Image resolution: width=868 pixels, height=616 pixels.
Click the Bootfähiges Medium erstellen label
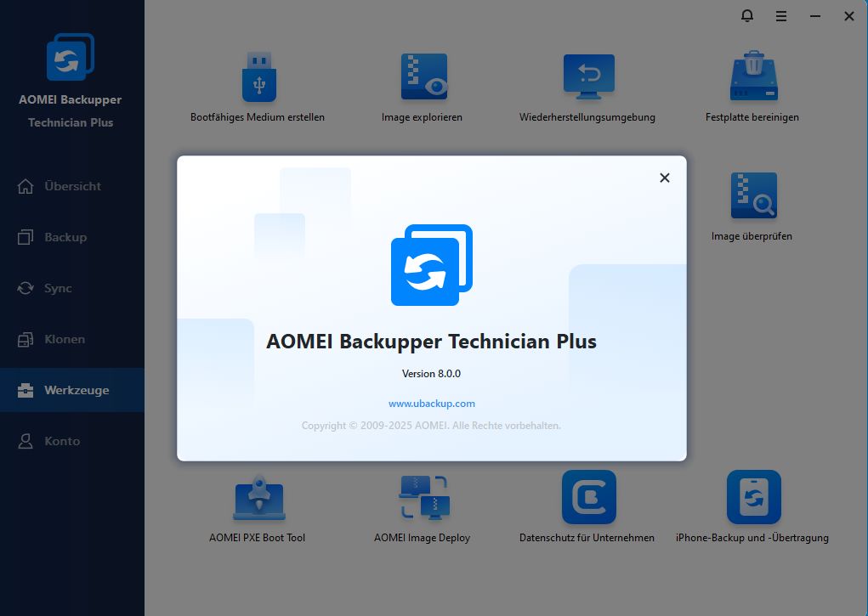click(258, 116)
